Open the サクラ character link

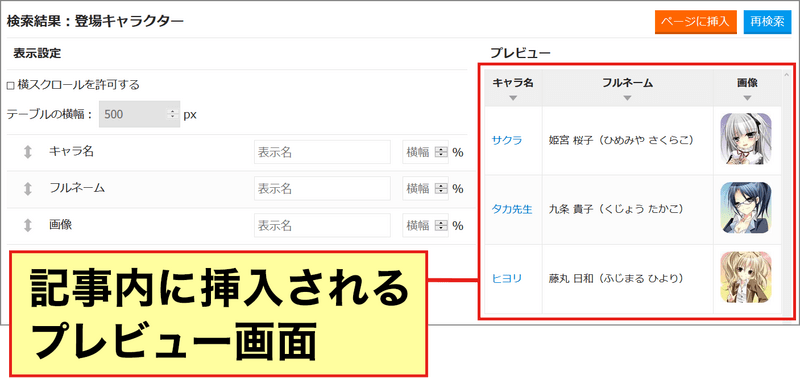coord(507,140)
